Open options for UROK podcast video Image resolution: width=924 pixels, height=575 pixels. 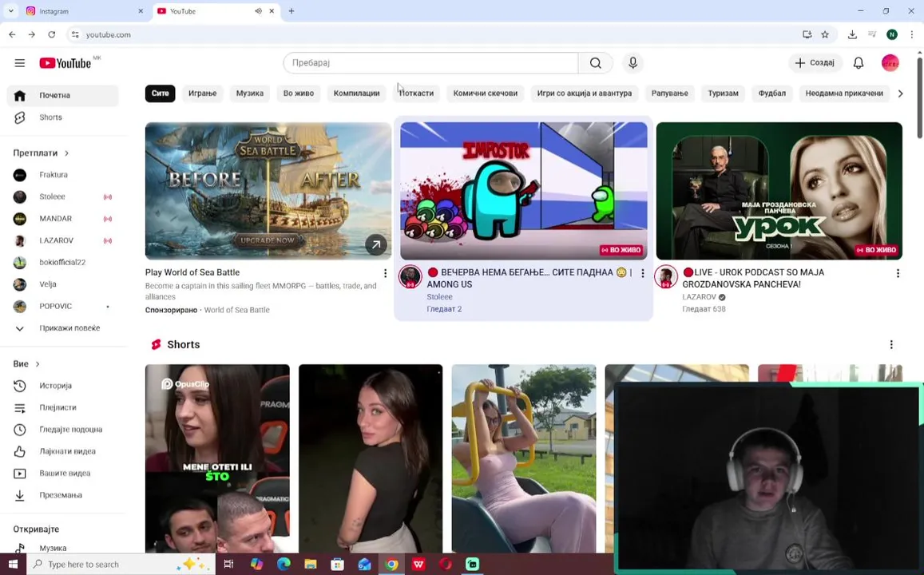(898, 273)
